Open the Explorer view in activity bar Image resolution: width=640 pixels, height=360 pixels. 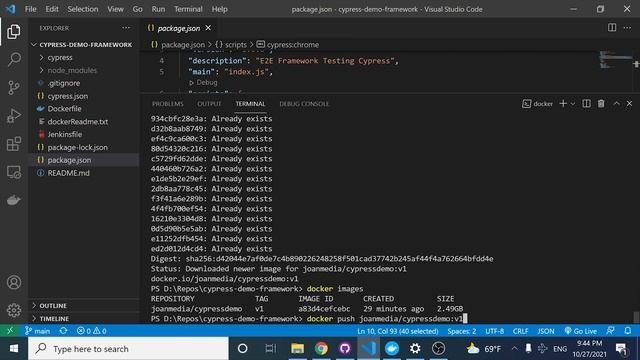pyautogui.click(x=13, y=31)
